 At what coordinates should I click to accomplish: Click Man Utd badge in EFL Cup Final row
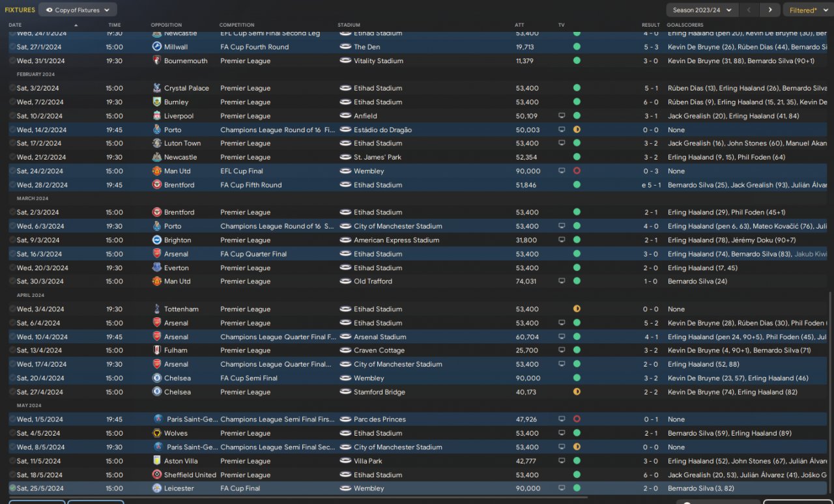156,171
